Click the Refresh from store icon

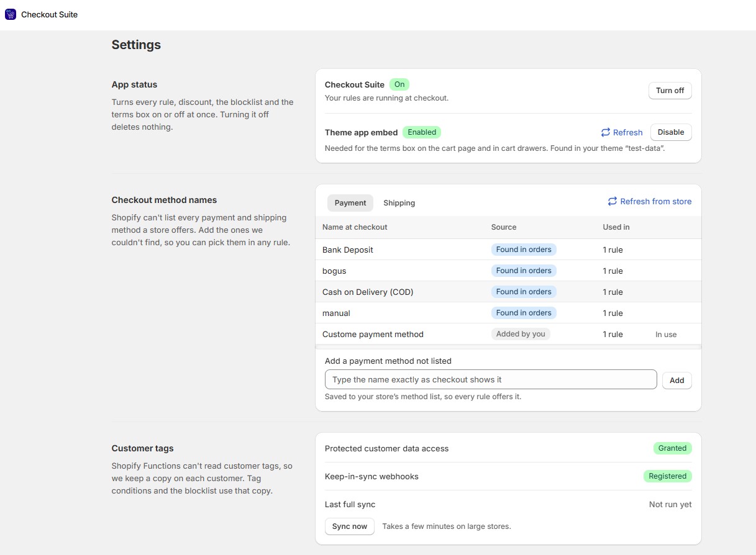613,201
